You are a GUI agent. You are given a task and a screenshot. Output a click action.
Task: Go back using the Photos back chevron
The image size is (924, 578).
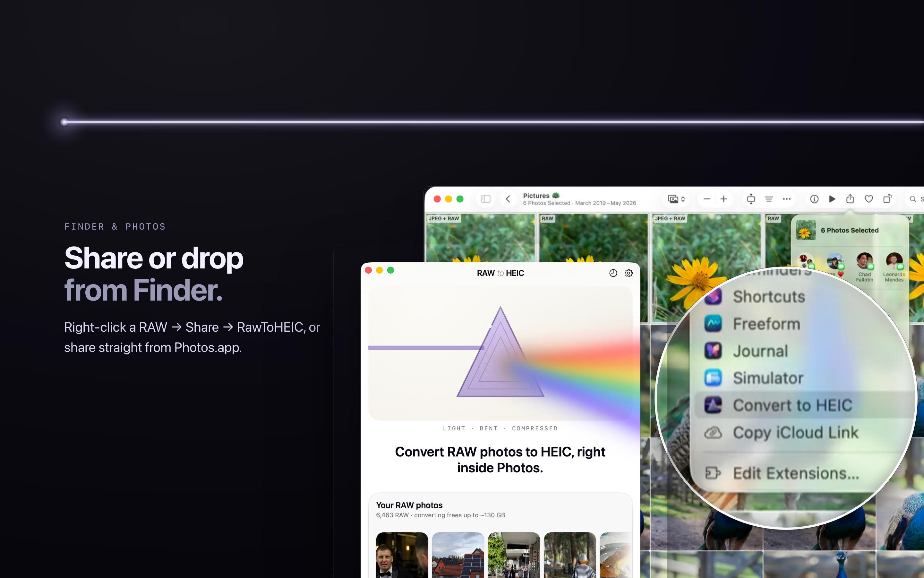[x=508, y=199]
